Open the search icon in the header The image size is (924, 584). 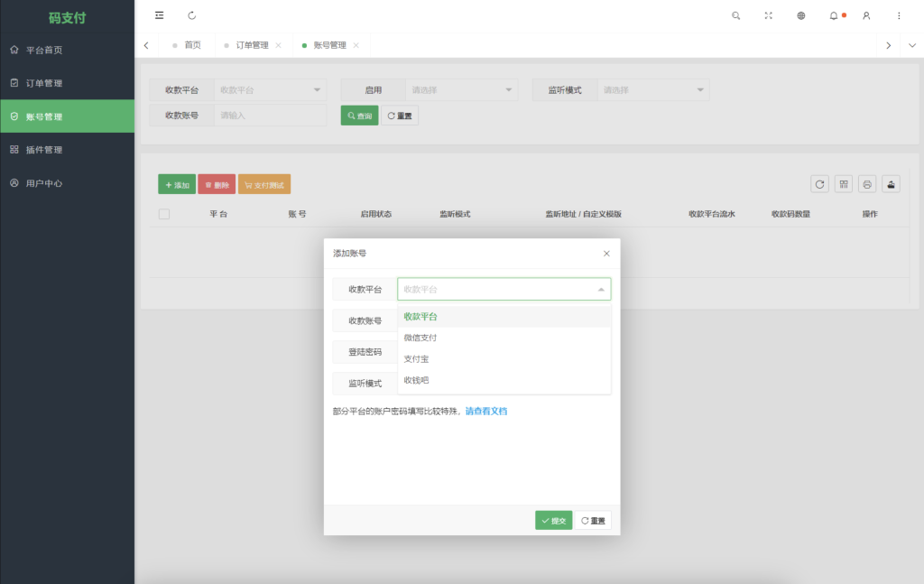tap(736, 15)
